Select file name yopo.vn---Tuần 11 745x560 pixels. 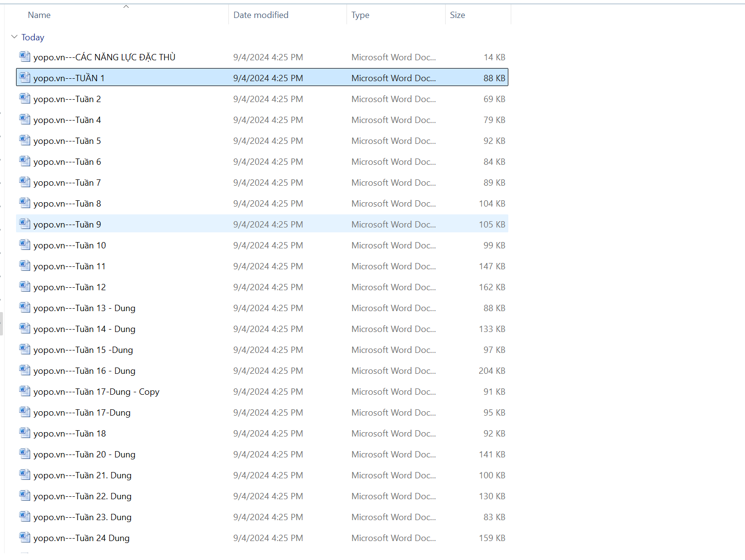click(x=69, y=266)
